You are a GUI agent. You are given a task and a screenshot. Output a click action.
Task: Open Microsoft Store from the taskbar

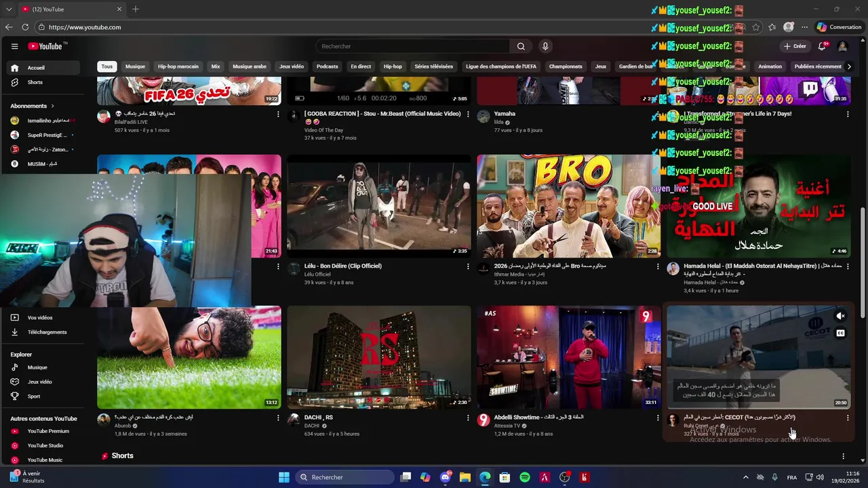click(x=505, y=477)
